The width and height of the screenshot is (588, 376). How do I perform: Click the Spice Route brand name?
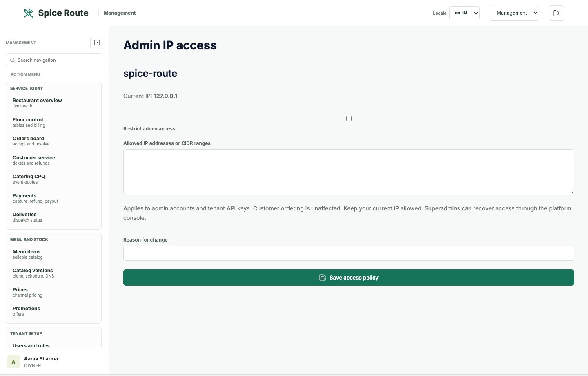63,13
